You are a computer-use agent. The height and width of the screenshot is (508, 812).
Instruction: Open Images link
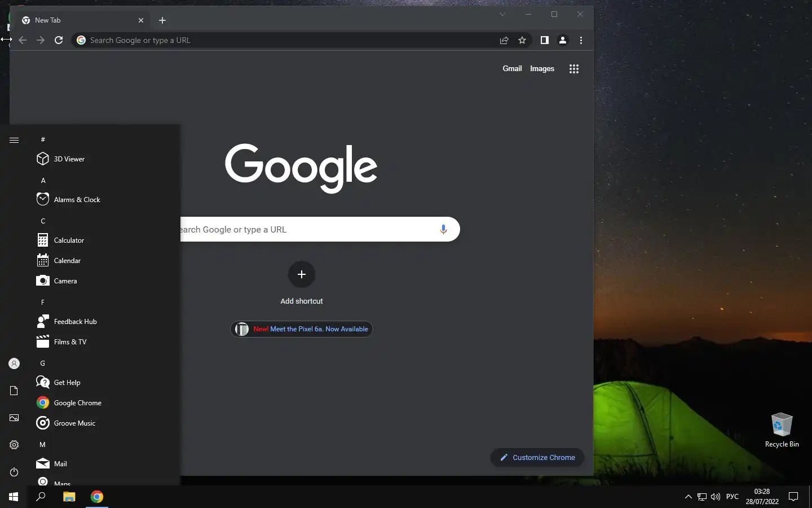[542, 68]
